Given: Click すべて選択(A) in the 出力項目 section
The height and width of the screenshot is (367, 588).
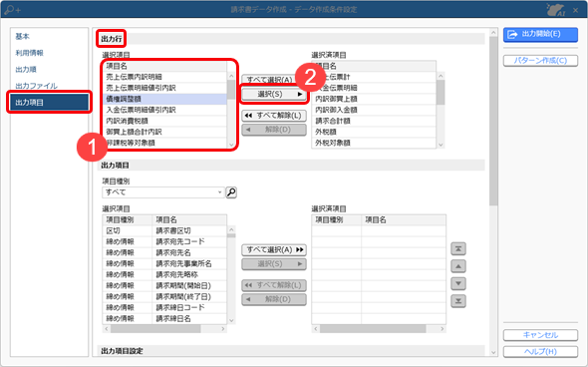Looking at the screenshot, I should [274, 250].
